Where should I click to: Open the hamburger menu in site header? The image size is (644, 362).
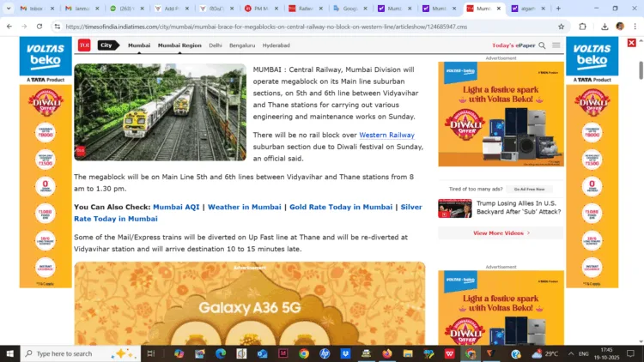click(x=556, y=45)
